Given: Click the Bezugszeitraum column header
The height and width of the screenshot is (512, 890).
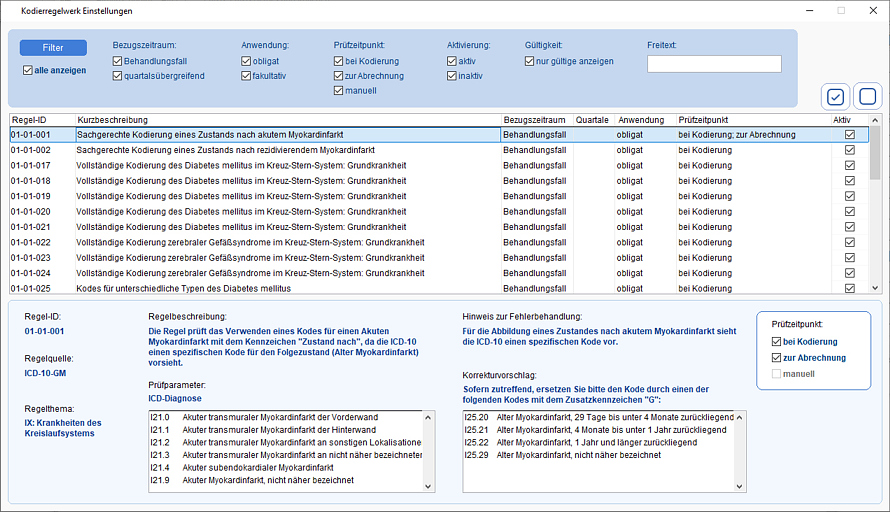Looking at the screenshot, I should point(537,120).
